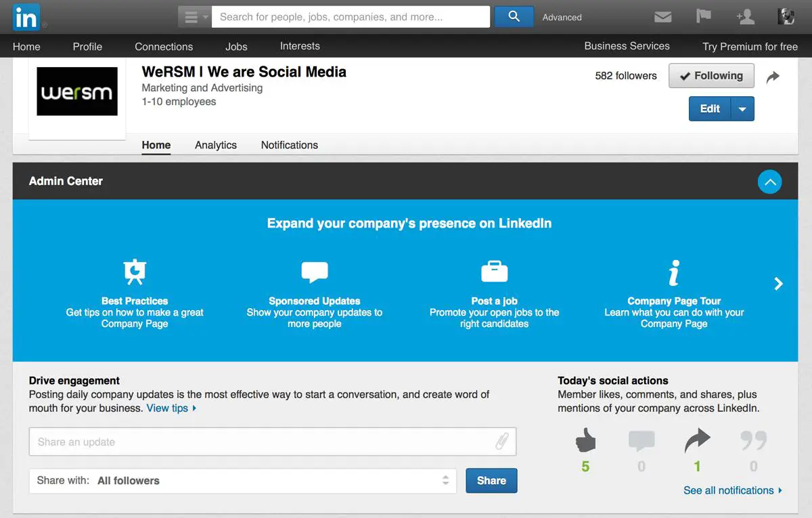Click the Edit button
This screenshot has height=518, width=812.
(x=710, y=108)
